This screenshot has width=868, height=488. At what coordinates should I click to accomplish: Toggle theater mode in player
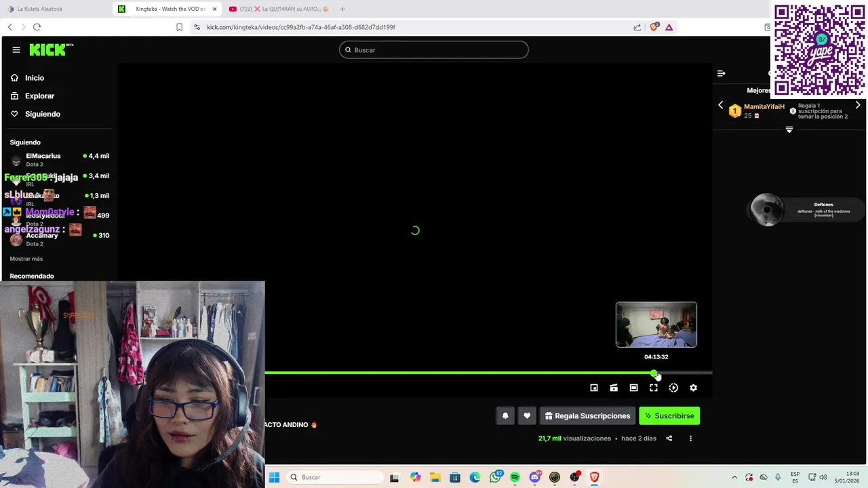[633, 388]
